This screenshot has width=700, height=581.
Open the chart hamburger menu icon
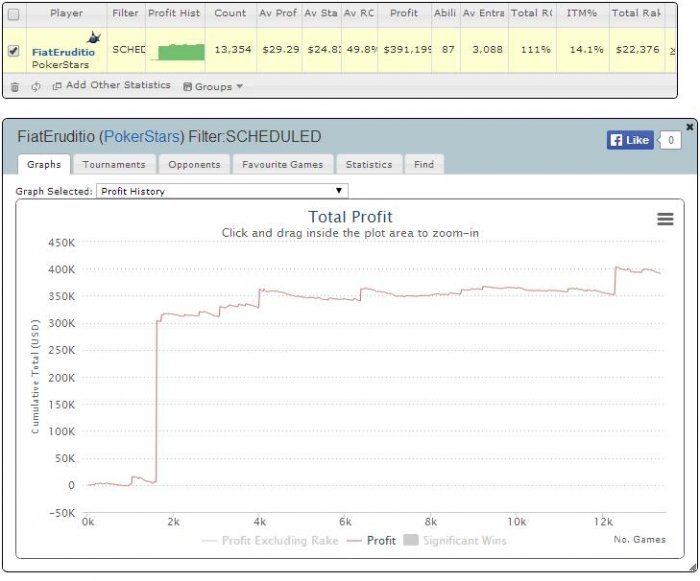pyautogui.click(x=665, y=219)
